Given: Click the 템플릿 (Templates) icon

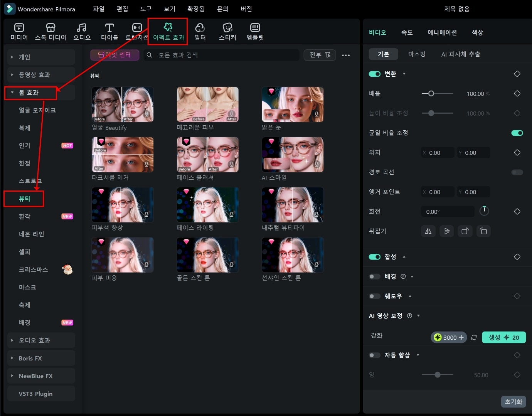Looking at the screenshot, I should coord(255,31).
